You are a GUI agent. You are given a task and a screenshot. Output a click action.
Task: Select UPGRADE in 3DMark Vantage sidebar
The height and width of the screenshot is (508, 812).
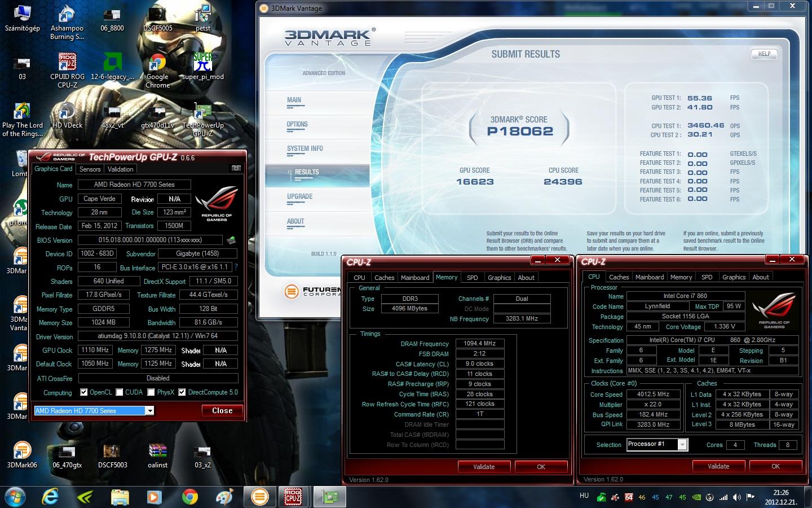click(x=299, y=196)
